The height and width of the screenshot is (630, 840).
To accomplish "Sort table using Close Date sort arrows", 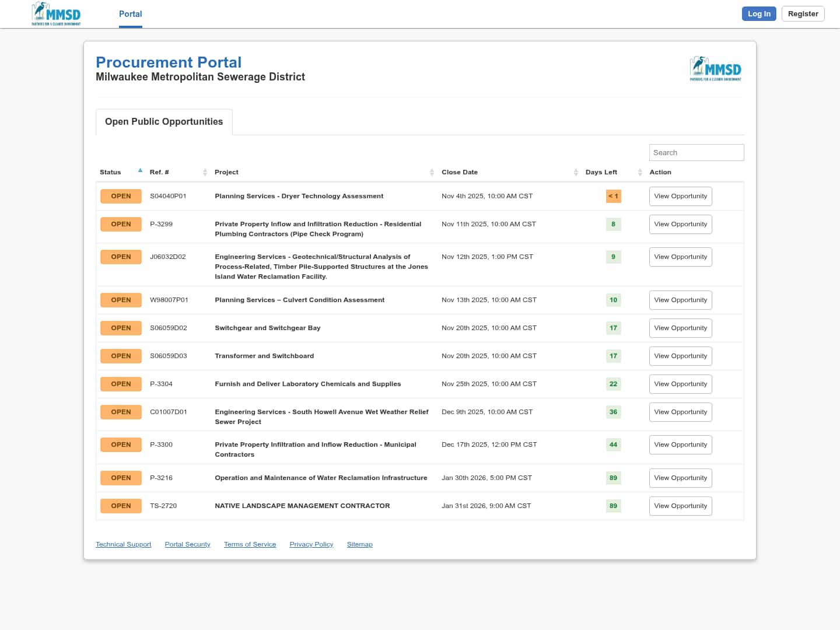I will pos(576,172).
